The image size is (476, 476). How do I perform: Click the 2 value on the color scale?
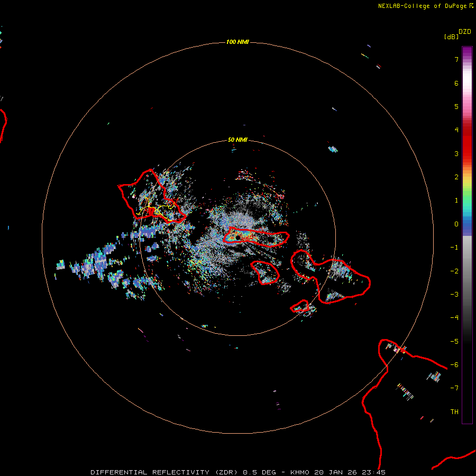[x=456, y=177]
